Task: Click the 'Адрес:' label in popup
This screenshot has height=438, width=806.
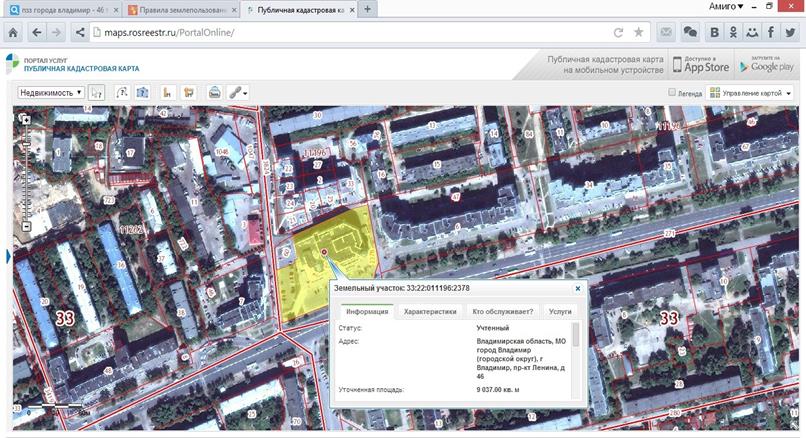Action: tap(349, 341)
